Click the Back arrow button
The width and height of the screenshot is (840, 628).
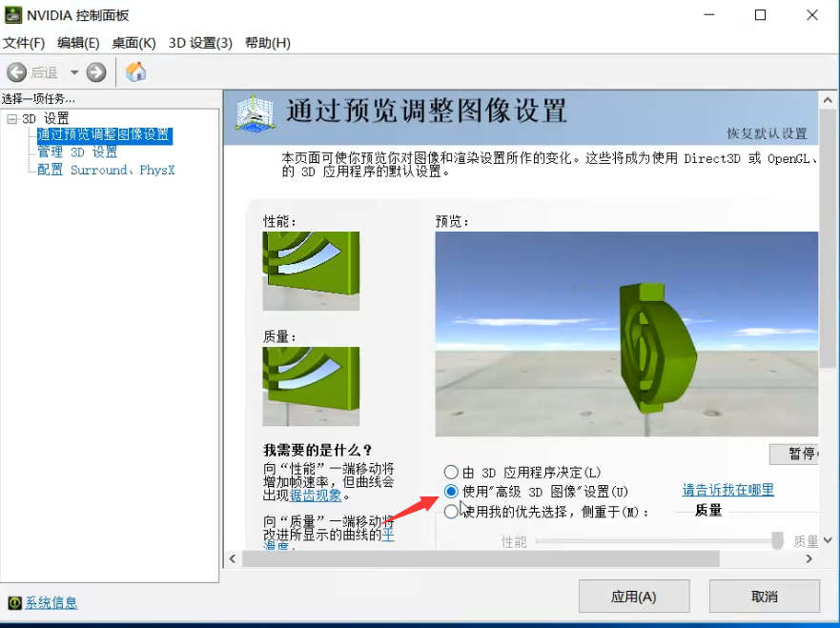(17, 72)
